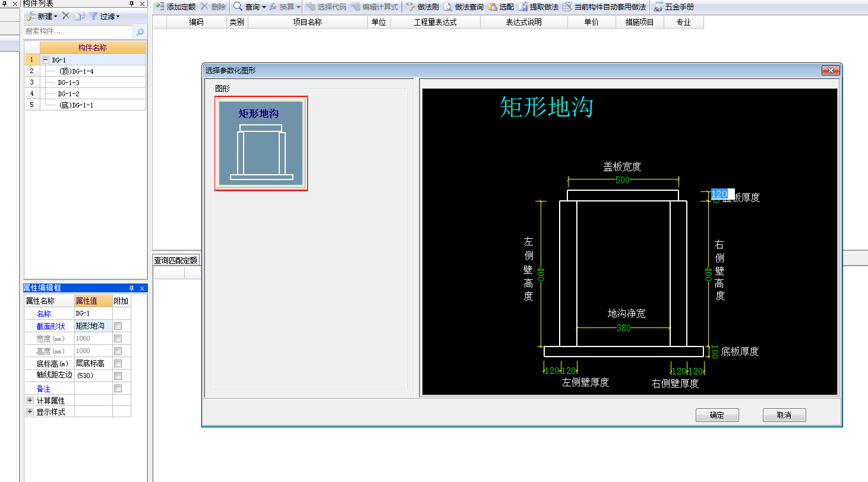Click the 确定 button
This screenshot has width=868, height=482.
click(x=717, y=415)
